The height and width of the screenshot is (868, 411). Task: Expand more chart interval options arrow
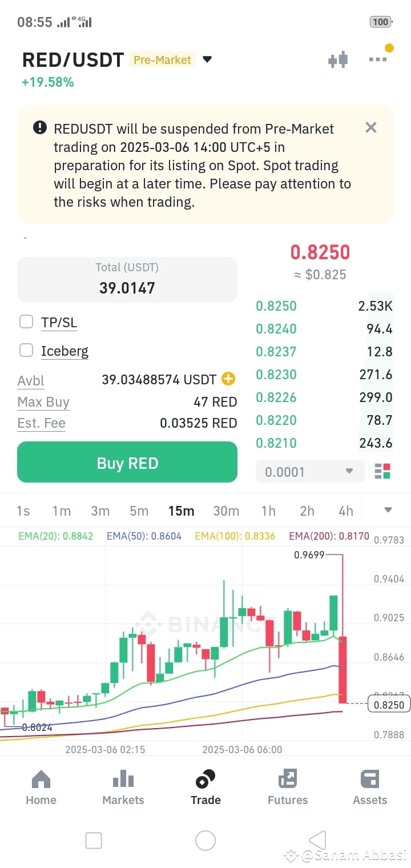[388, 510]
